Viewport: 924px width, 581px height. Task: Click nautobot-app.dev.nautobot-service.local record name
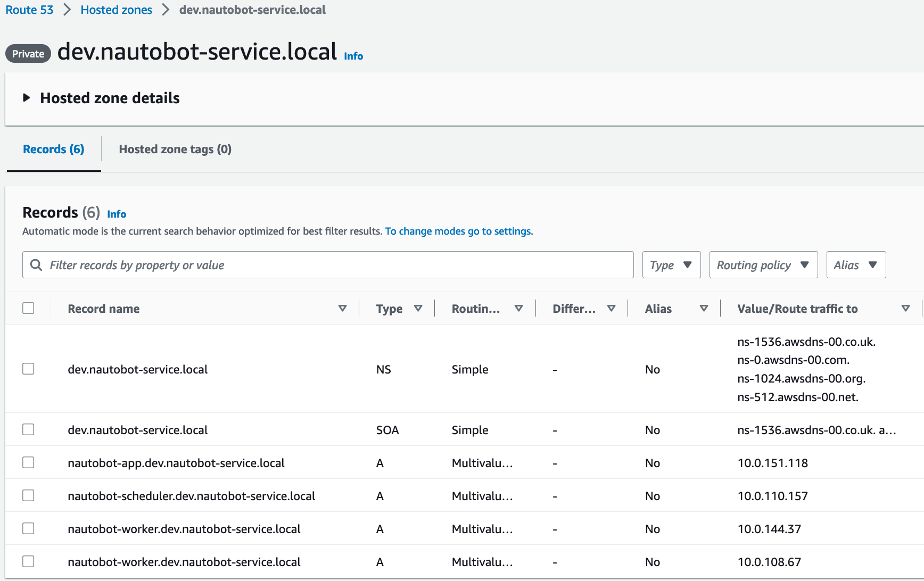pos(176,463)
